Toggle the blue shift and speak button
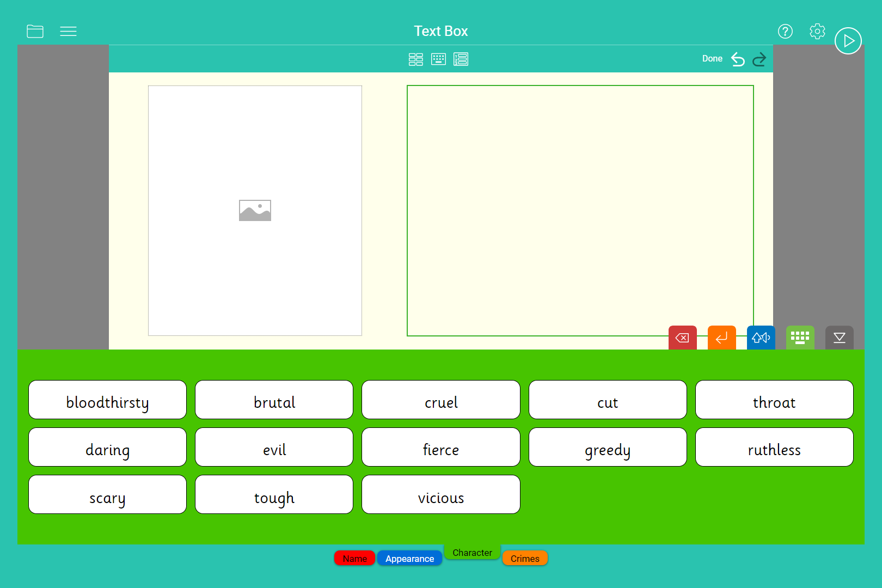This screenshot has height=588, width=882. click(761, 338)
